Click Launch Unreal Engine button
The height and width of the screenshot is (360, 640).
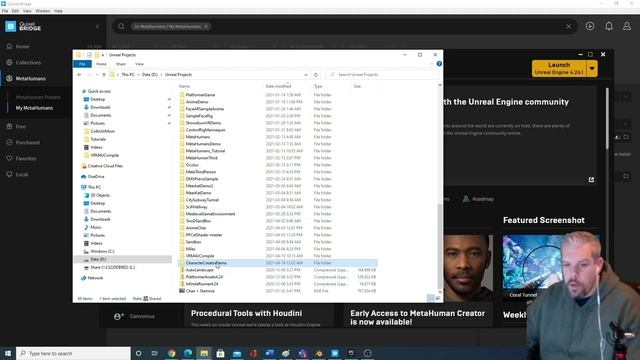point(559,68)
